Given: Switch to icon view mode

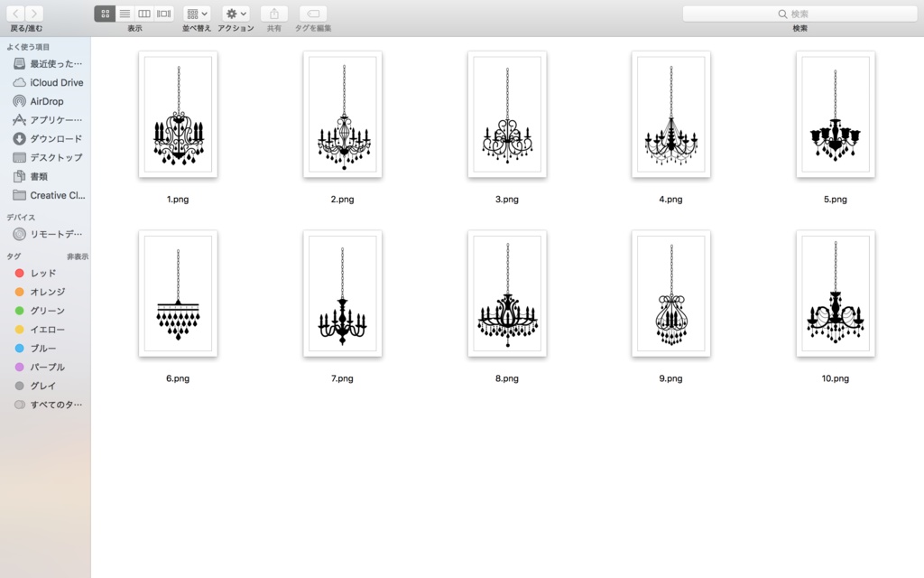Looking at the screenshot, I should 105,14.
